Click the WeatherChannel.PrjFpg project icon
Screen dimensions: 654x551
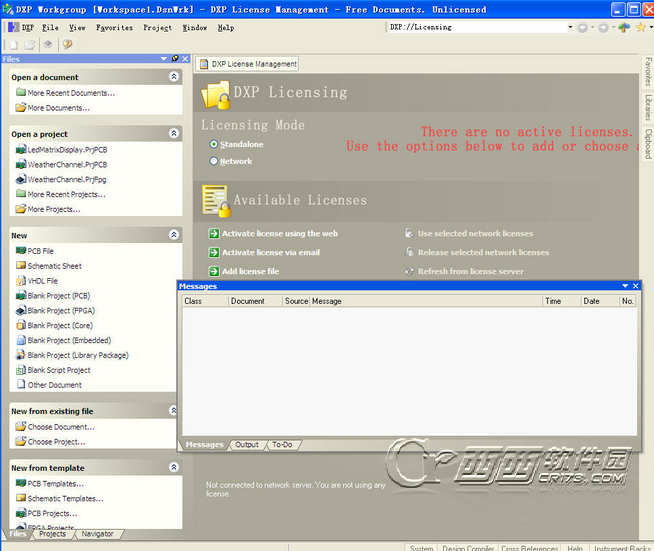click(21, 179)
